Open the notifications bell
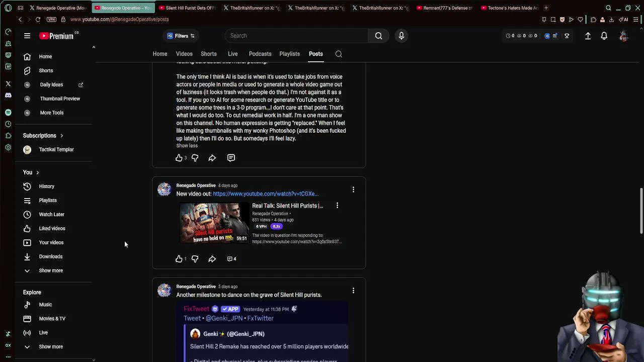 (x=604, y=36)
